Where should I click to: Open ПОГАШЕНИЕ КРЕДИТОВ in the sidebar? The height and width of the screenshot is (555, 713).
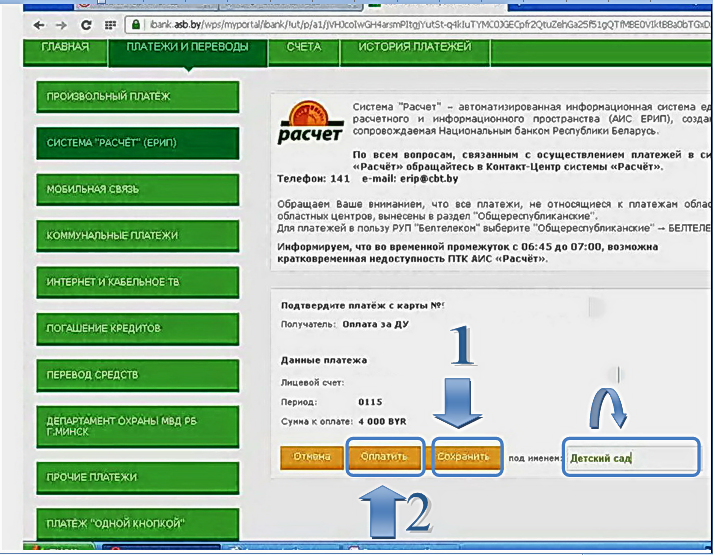click(x=137, y=328)
